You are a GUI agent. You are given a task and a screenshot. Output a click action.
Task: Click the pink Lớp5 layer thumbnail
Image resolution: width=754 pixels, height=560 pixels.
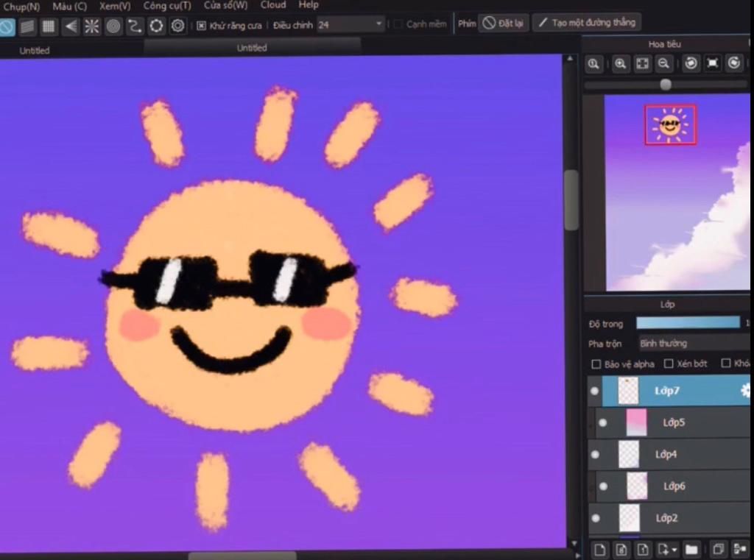click(637, 422)
